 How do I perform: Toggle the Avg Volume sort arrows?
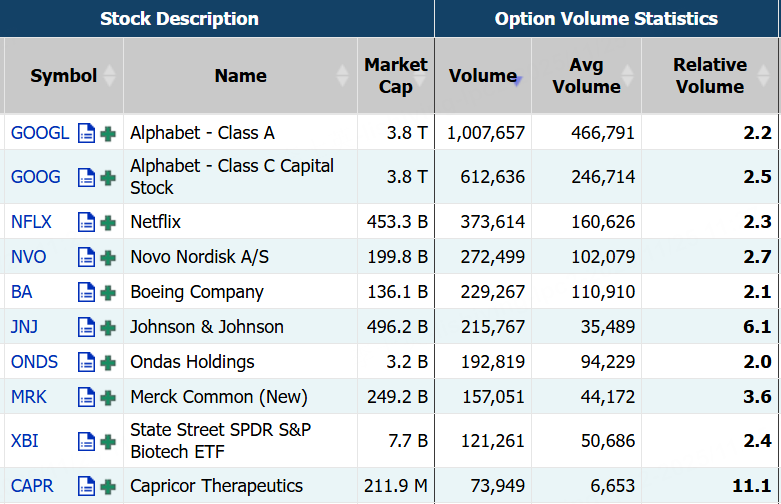629,76
